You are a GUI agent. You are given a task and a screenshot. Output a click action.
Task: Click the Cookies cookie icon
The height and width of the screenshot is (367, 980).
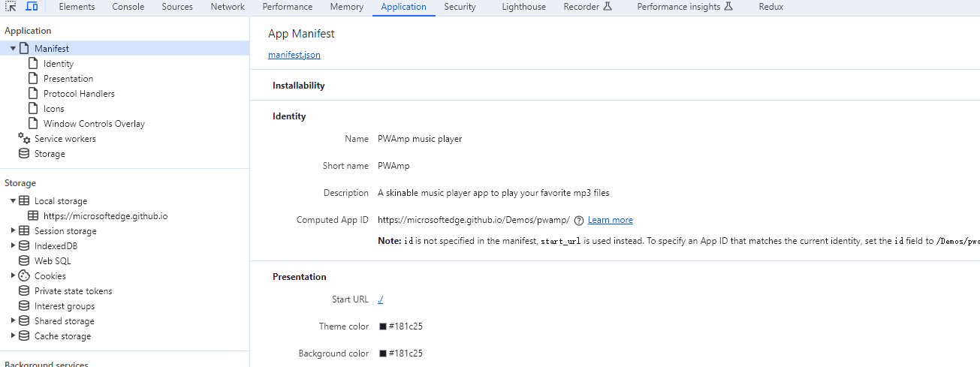pyautogui.click(x=24, y=275)
